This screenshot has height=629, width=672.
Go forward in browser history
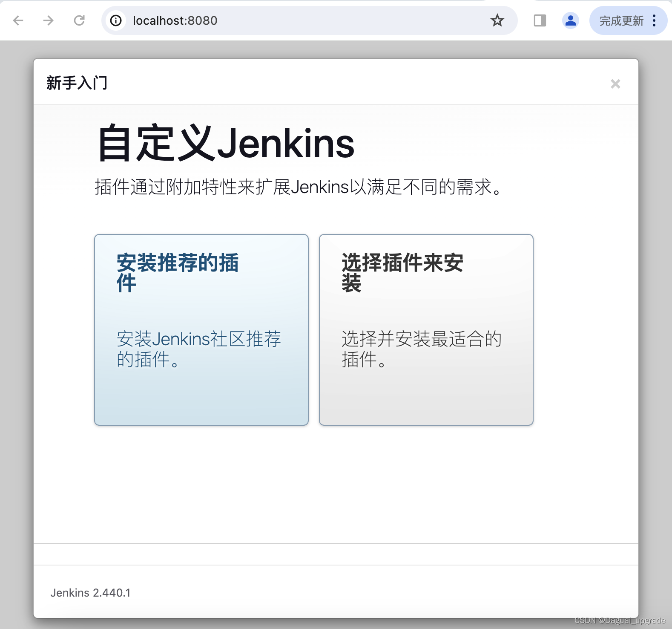point(49,20)
